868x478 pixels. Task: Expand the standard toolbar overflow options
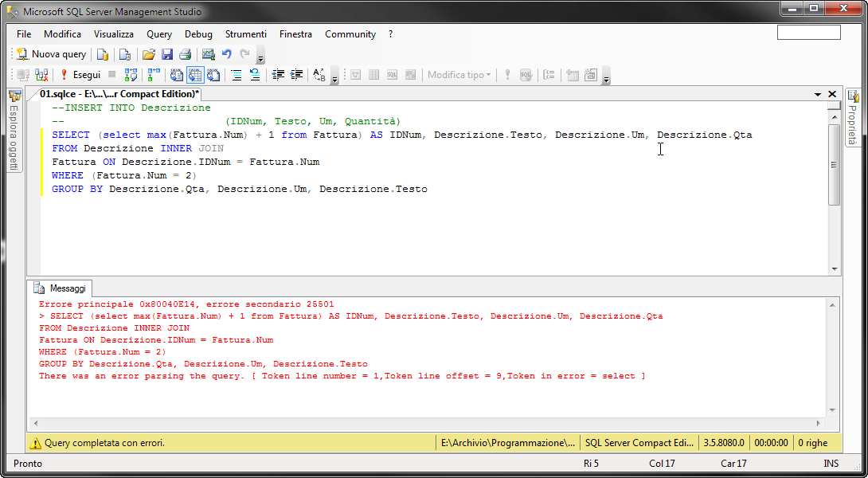tap(260, 57)
